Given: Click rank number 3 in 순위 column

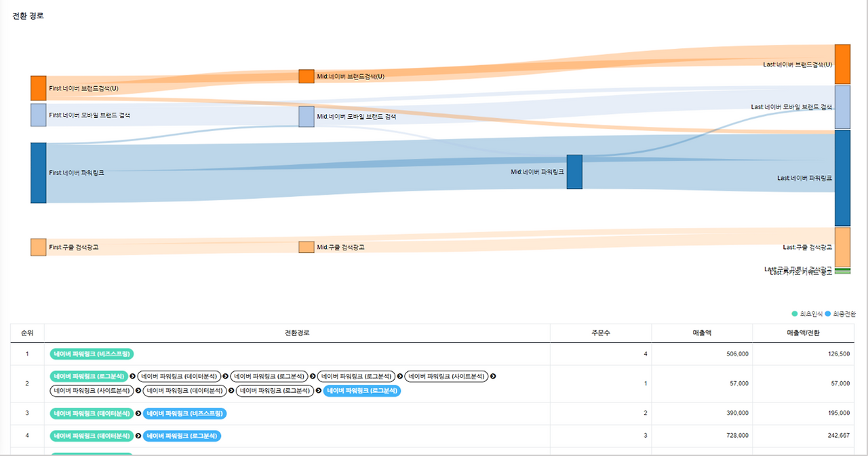Looking at the screenshot, I should pyautogui.click(x=27, y=413).
